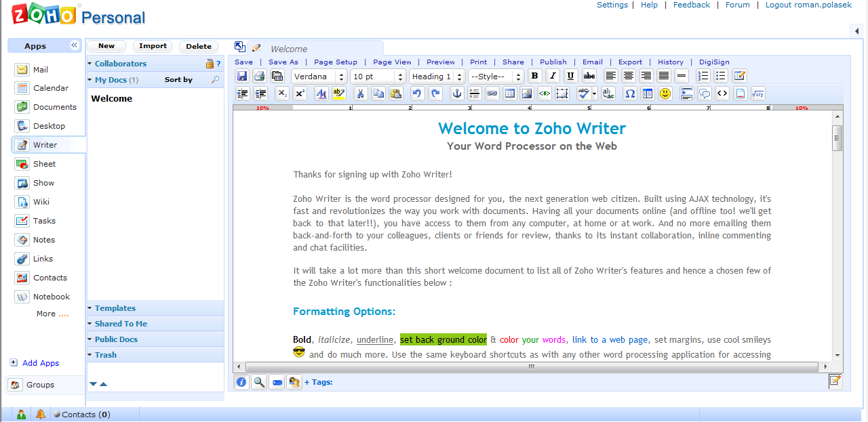Open the --Style-- dropdown
This screenshot has height=422, width=868.
coord(496,77)
